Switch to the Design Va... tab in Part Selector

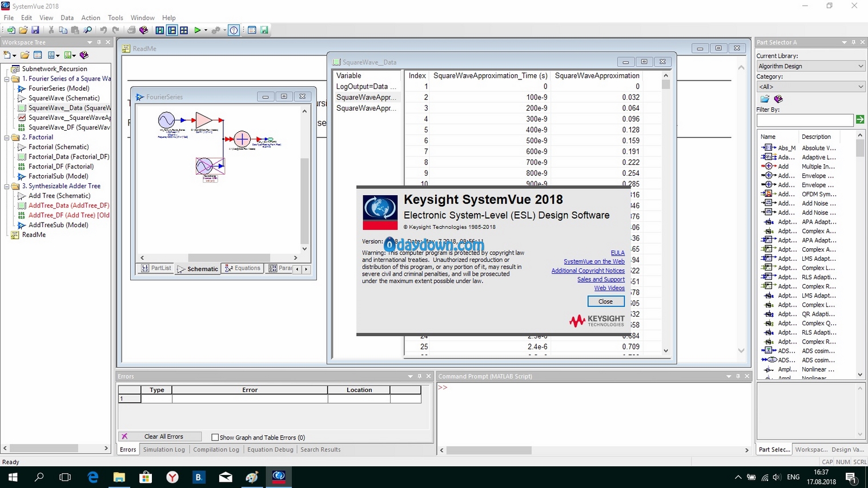click(x=847, y=450)
